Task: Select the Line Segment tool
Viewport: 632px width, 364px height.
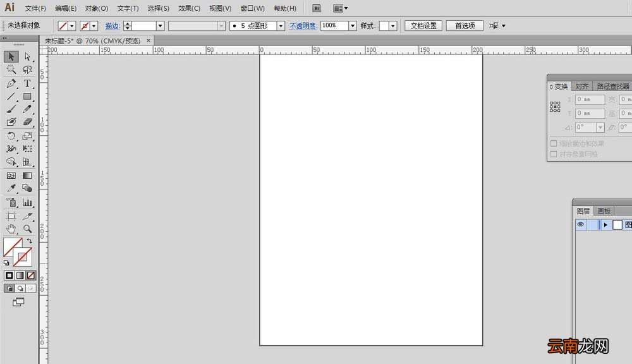Action: click(x=11, y=96)
